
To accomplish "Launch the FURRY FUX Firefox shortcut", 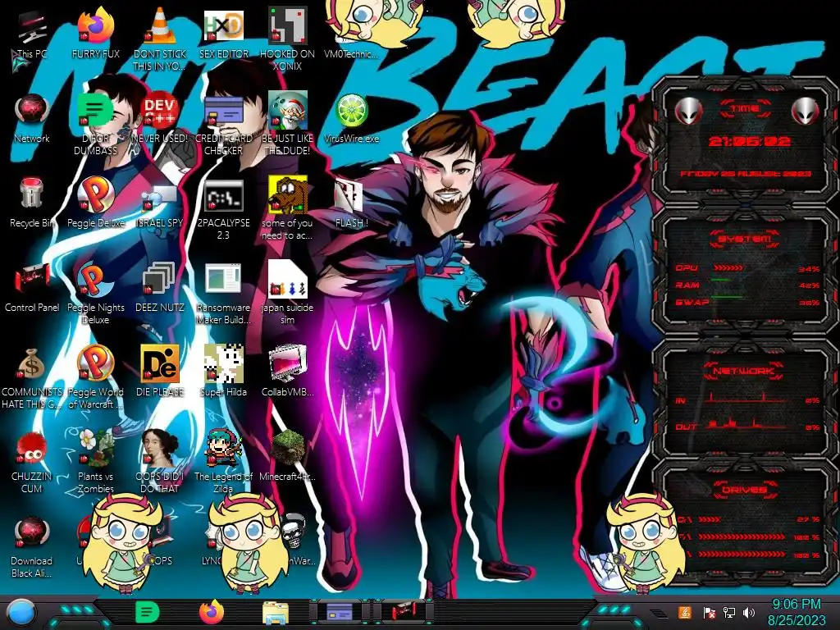I will pos(96,33).
